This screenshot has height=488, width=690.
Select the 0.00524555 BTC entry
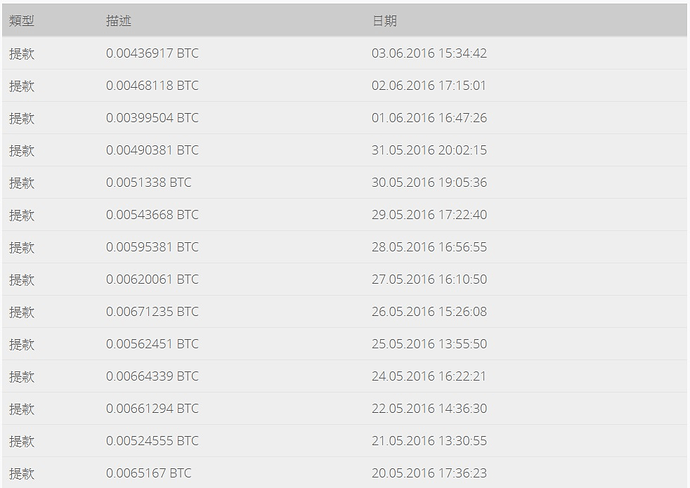point(152,441)
